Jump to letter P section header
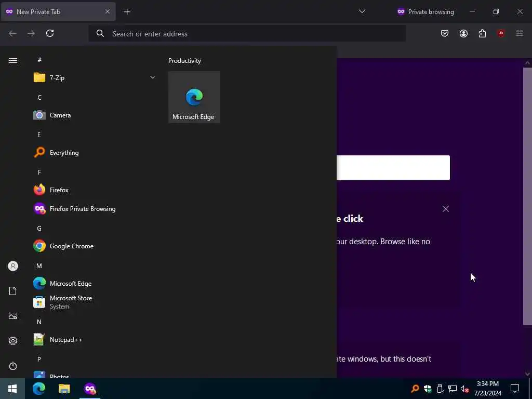The width and height of the screenshot is (532, 399). [39, 360]
